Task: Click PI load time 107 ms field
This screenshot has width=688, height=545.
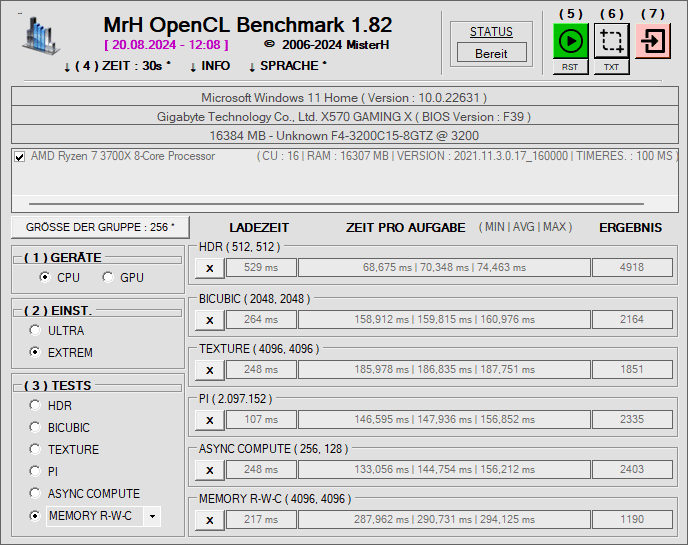Action: click(x=261, y=420)
